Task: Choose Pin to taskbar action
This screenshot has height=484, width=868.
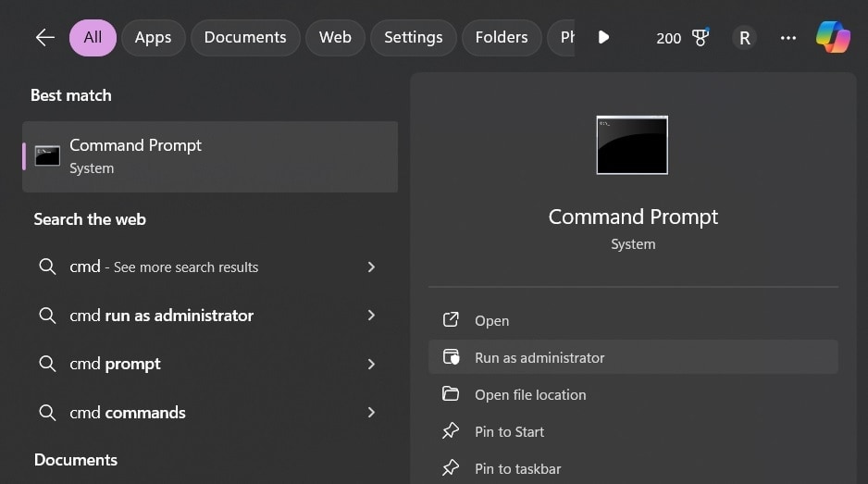Action: point(633,468)
